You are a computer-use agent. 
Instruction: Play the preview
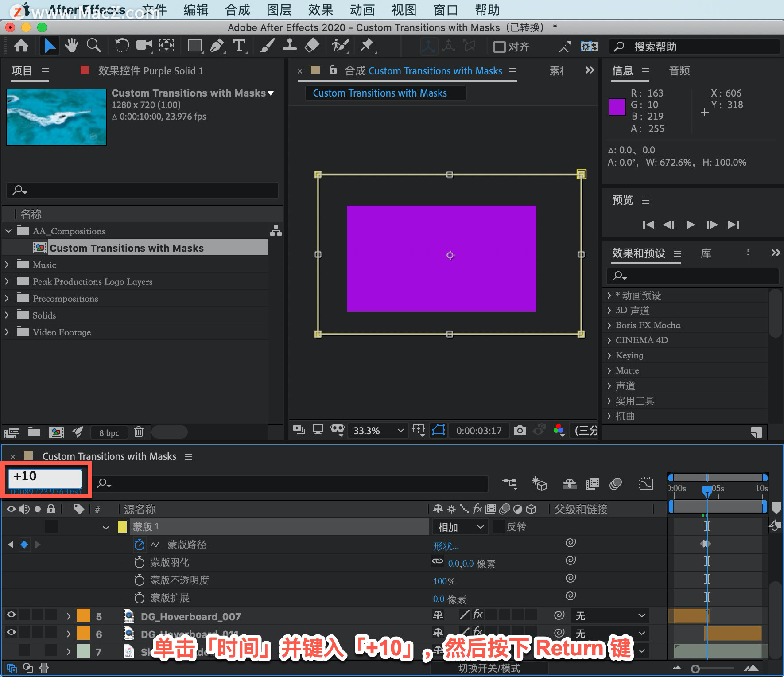(690, 225)
